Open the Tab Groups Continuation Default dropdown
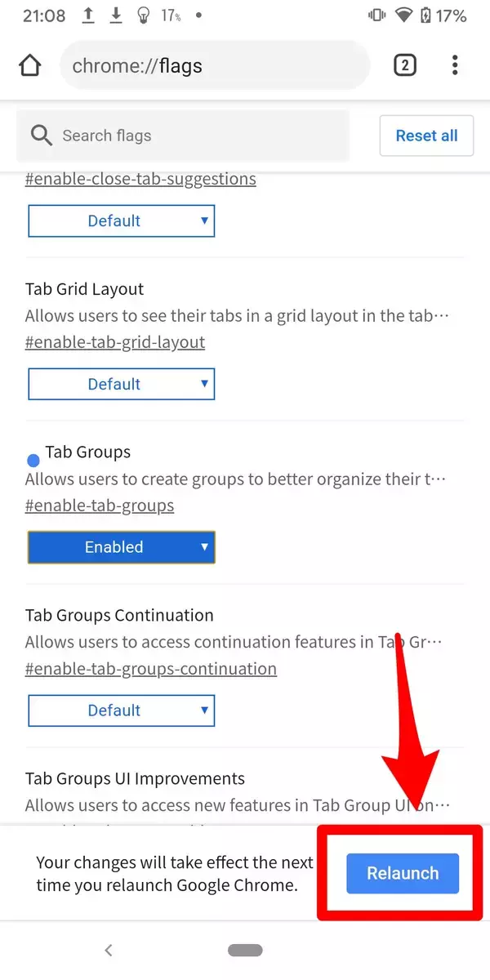This screenshot has height=980, width=490. coord(122,710)
